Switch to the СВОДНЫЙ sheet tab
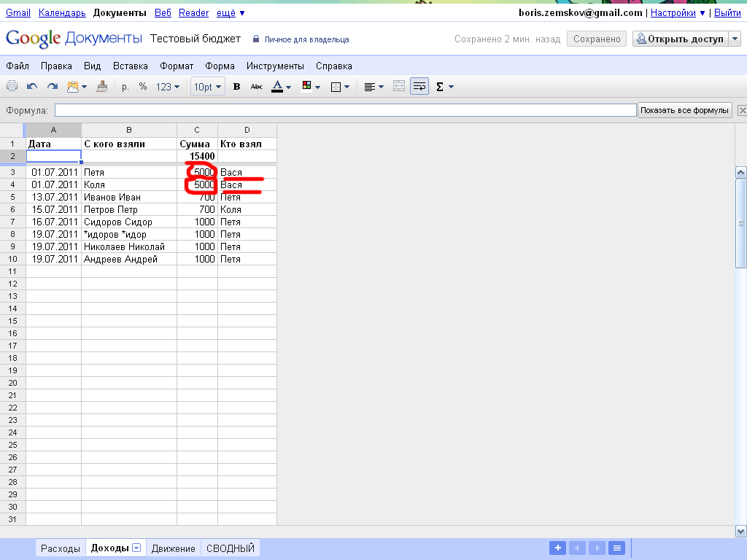The width and height of the screenshot is (747, 560). coord(231,548)
